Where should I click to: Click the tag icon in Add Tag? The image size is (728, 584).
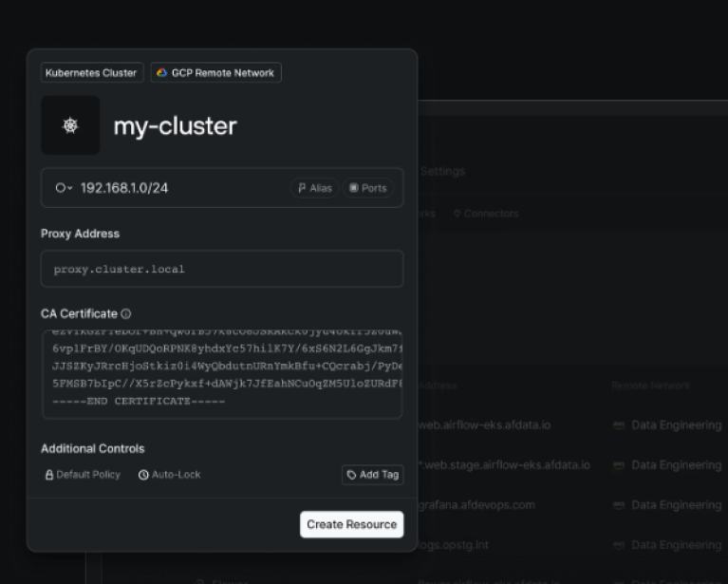pyautogui.click(x=351, y=475)
